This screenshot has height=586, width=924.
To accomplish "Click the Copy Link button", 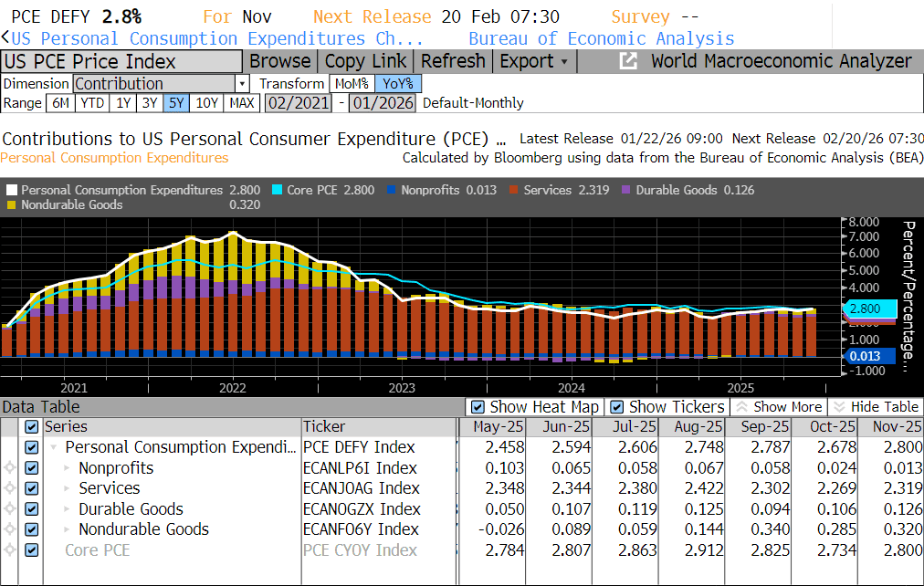I will click(365, 61).
